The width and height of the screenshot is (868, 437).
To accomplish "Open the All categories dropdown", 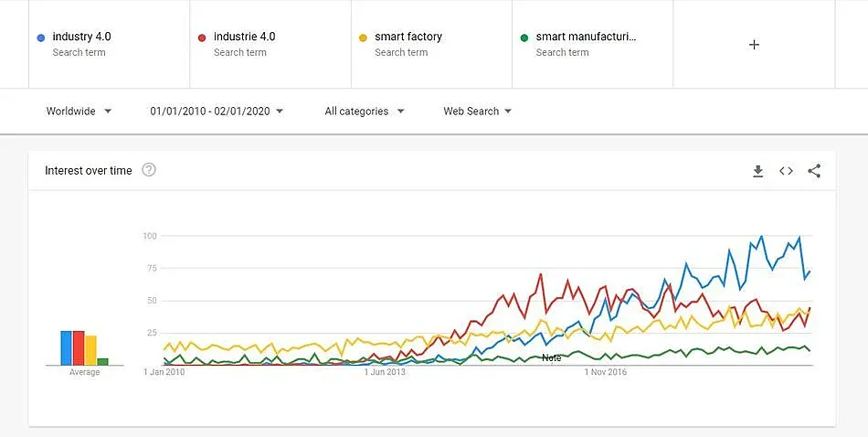I will tap(365, 112).
